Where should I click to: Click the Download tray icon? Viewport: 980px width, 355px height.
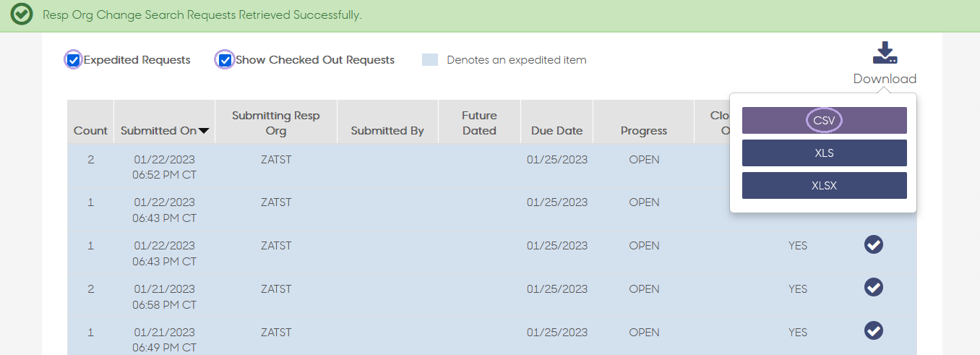tap(885, 53)
